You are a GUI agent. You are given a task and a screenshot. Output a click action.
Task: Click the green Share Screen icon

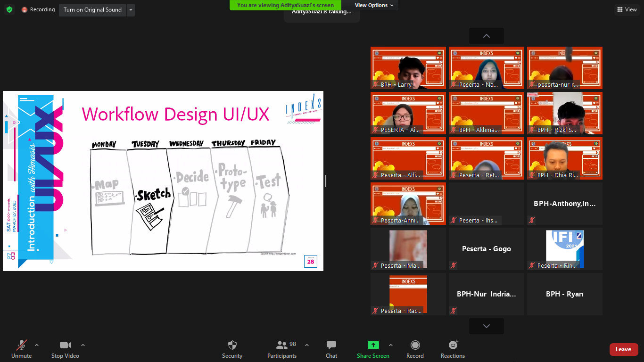(x=373, y=345)
